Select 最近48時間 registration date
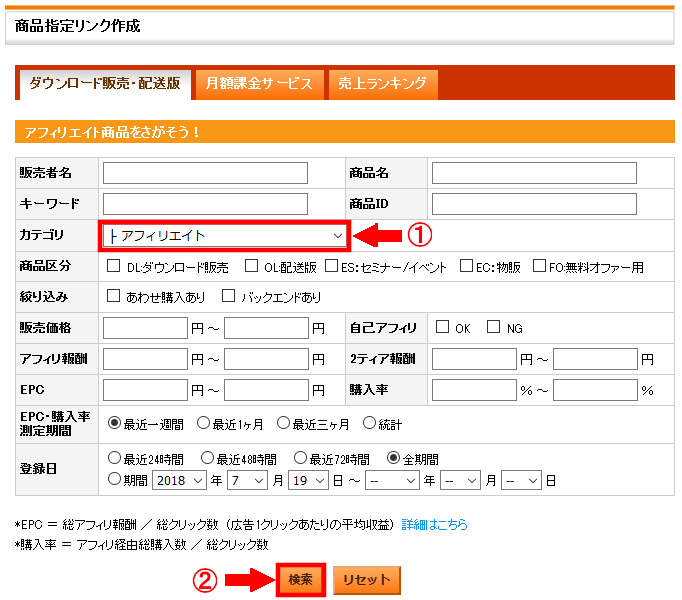Viewport: 682px width, 600px height. [207, 458]
